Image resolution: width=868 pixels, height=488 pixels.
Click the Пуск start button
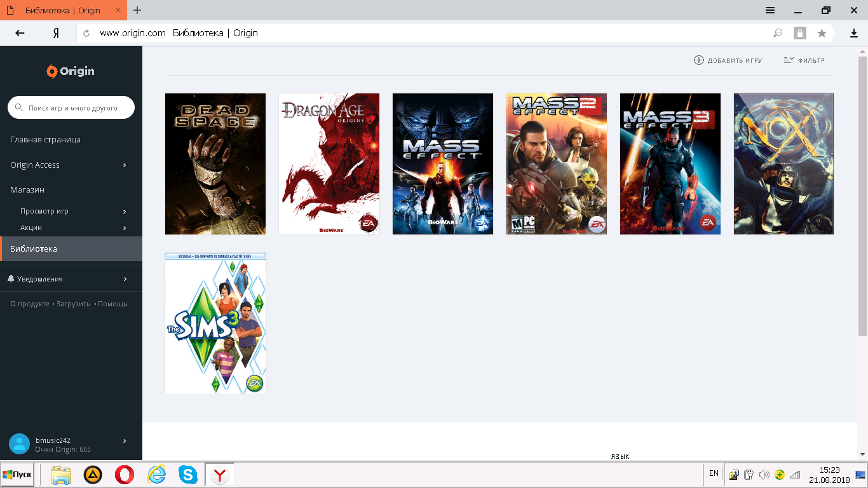click(17, 475)
